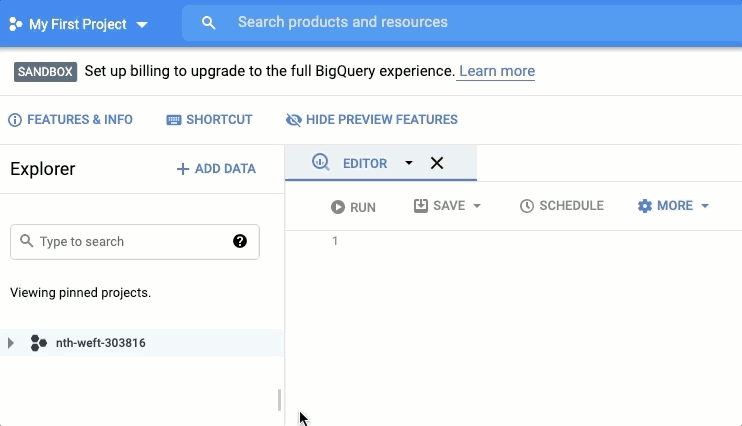Image resolution: width=742 pixels, height=426 pixels.
Task: Click the Schedule clock icon
Action: point(527,206)
